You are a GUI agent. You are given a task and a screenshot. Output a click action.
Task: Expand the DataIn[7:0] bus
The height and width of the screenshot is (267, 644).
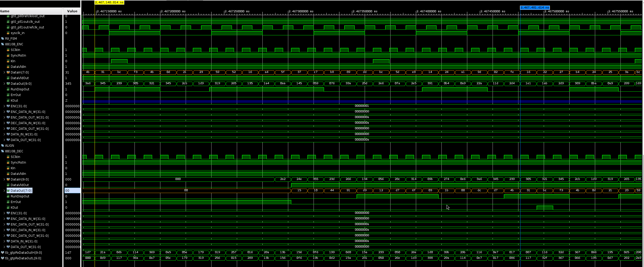click(x=4, y=72)
